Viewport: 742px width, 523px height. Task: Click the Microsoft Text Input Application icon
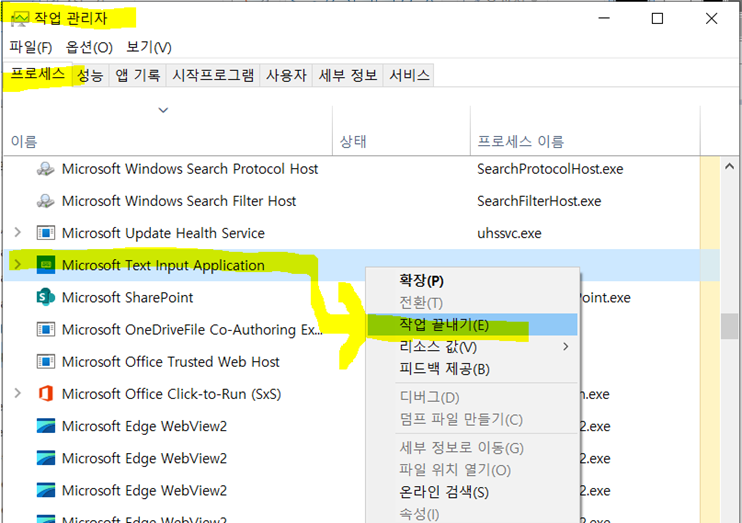[45, 265]
